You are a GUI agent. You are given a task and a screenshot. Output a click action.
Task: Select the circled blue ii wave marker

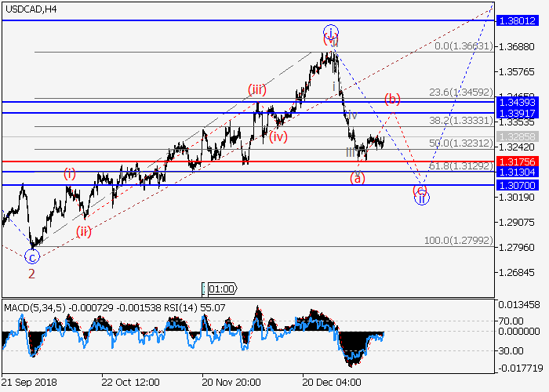pyautogui.click(x=421, y=198)
